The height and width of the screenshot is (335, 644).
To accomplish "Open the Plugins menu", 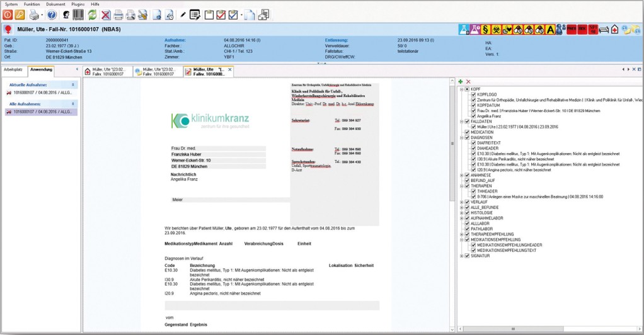I will pos(78,4).
